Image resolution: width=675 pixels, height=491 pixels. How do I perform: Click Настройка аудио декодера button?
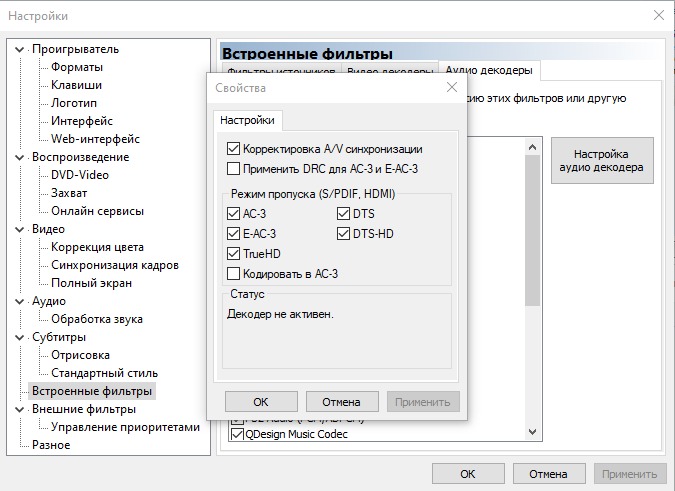[x=601, y=161]
